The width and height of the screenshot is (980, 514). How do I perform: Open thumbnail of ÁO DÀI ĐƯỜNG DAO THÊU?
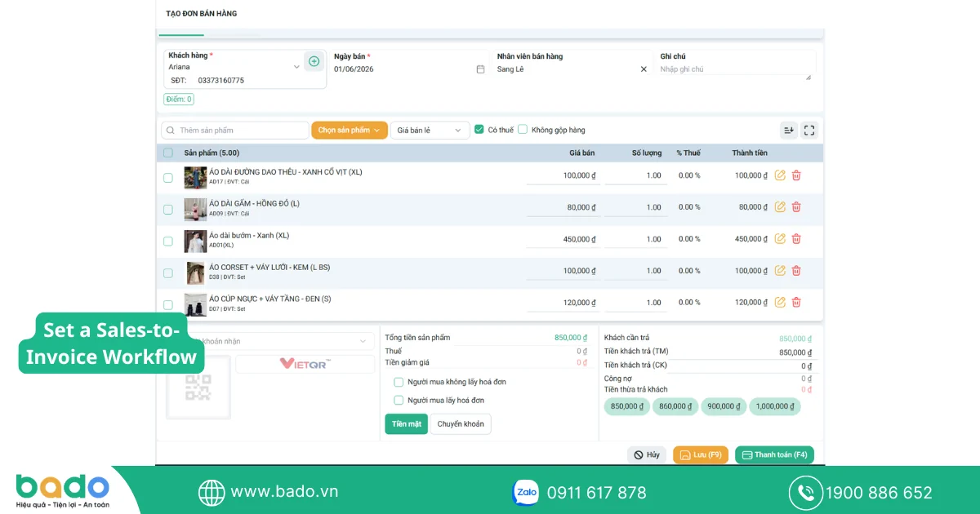point(195,178)
